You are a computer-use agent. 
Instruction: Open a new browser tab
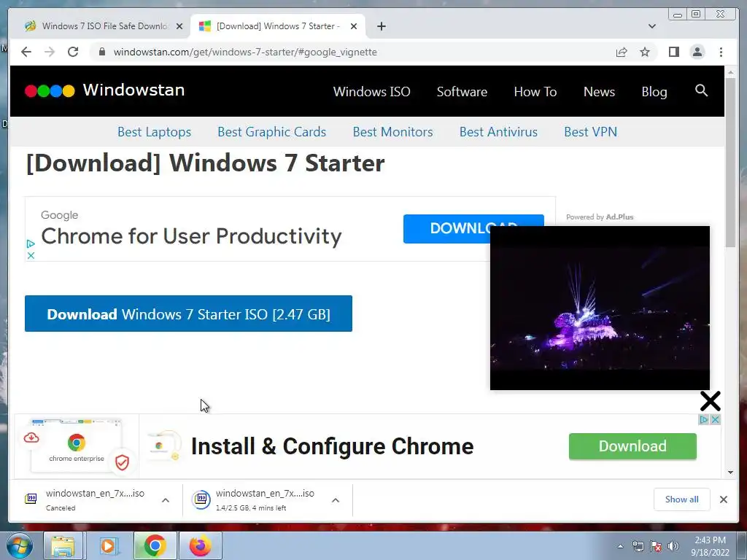click(381, 26)
